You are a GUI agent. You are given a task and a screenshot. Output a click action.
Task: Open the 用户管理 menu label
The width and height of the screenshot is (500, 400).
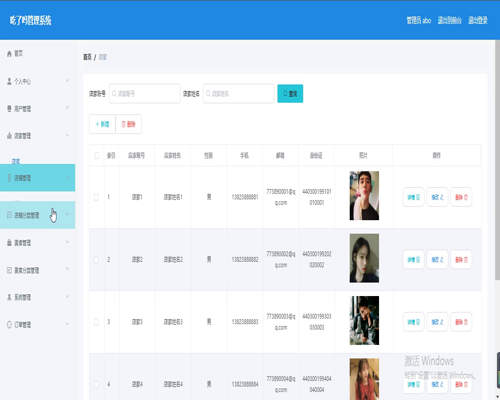point(22,109)
